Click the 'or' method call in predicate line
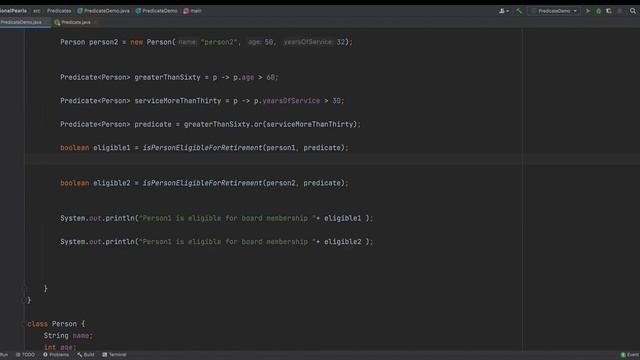 (258, 124)
